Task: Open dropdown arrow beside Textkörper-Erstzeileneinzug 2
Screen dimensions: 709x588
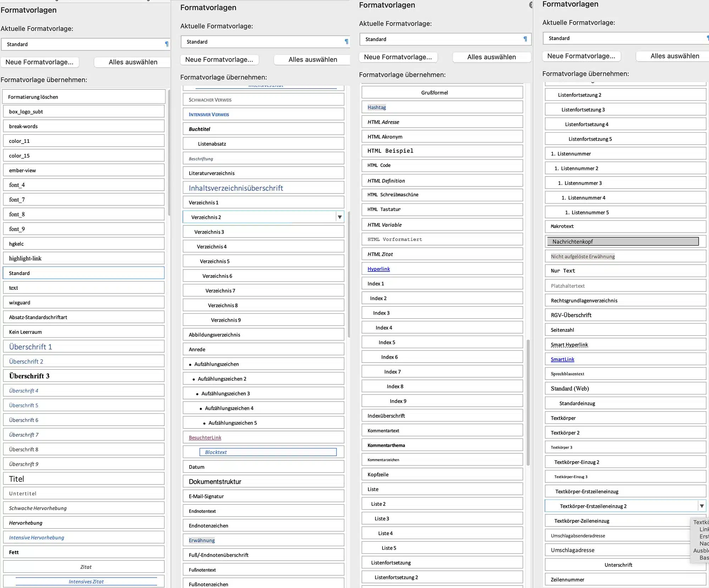Action: pyautogui.click(x=702, y=506)
